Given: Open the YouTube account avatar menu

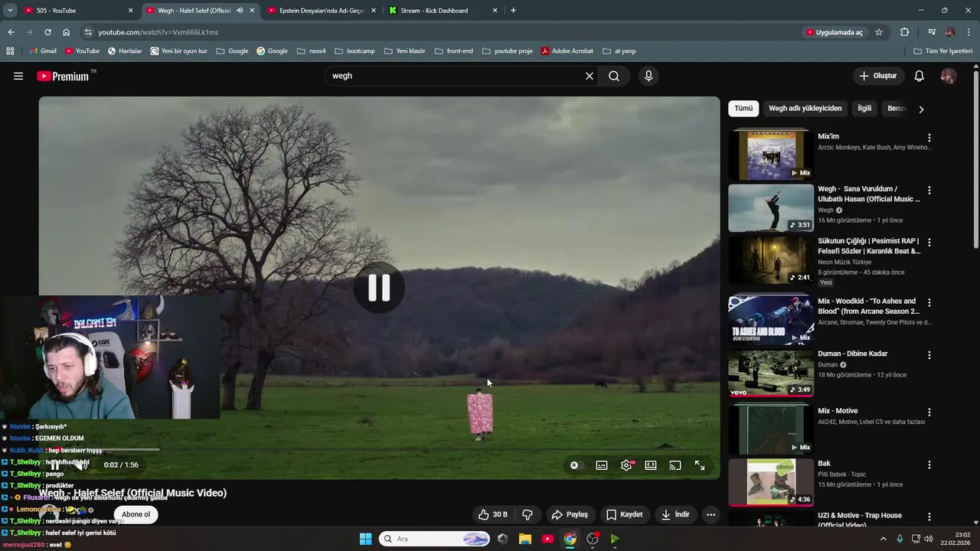Looking at the screenshot, I should point(949,76).
